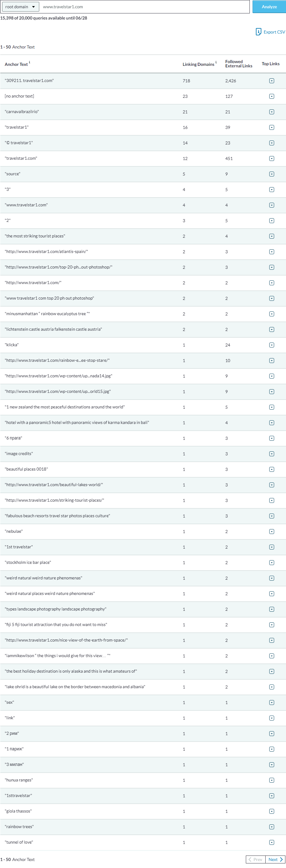Show top links for "nebulae" anchor
This screenshot has width=286, height=868.
pyautogui.click(x=271, y=532)
